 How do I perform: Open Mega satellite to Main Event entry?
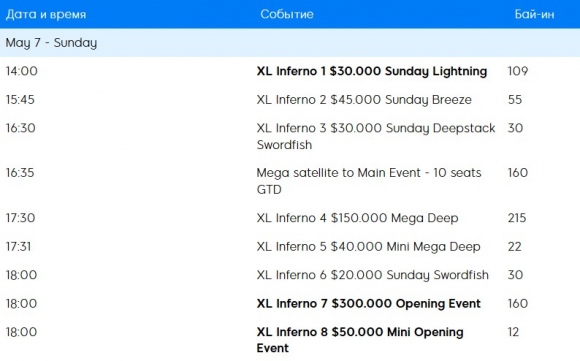tap(369, 181)
